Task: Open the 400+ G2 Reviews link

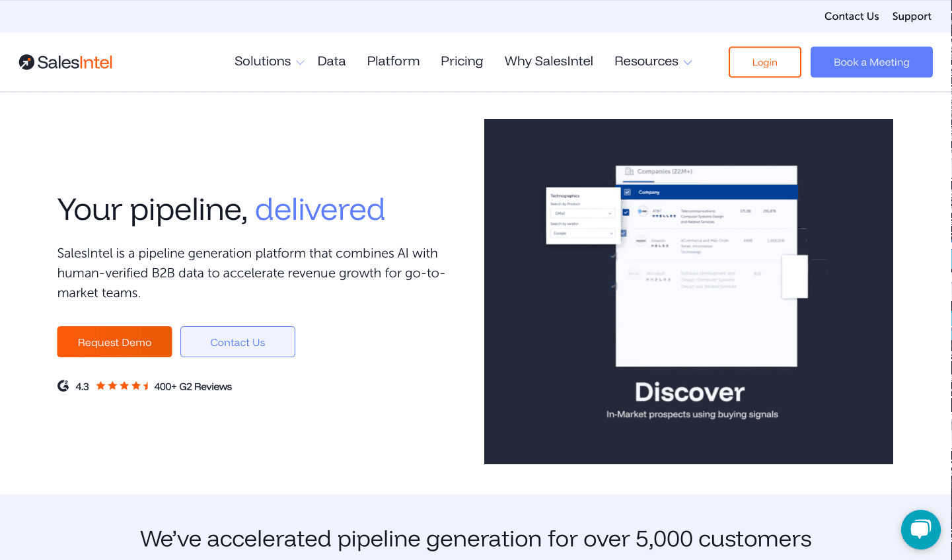Action: click(x=193, y=387)
